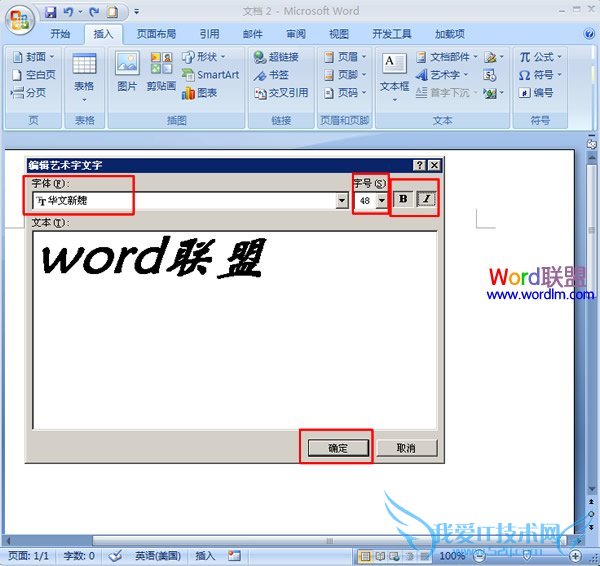Undo the last action

(x=68, y=12)
